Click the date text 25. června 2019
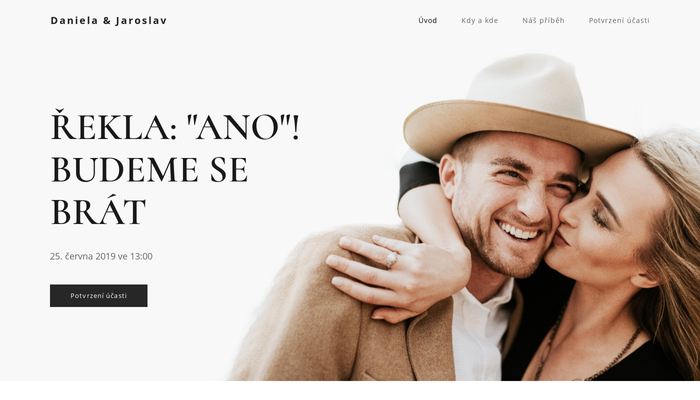Viewport: 700px width, 400px height. tap(83, 256)
